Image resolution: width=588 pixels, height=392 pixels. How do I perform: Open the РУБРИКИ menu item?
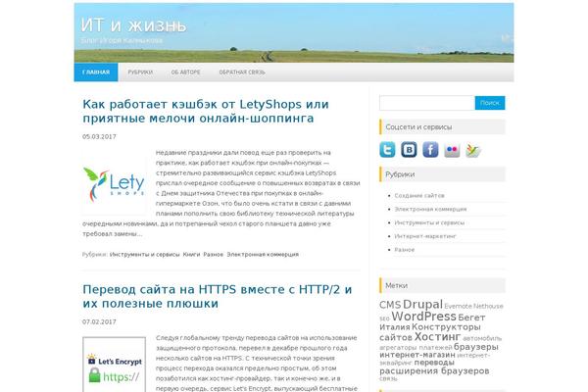[x=140, y=72]
